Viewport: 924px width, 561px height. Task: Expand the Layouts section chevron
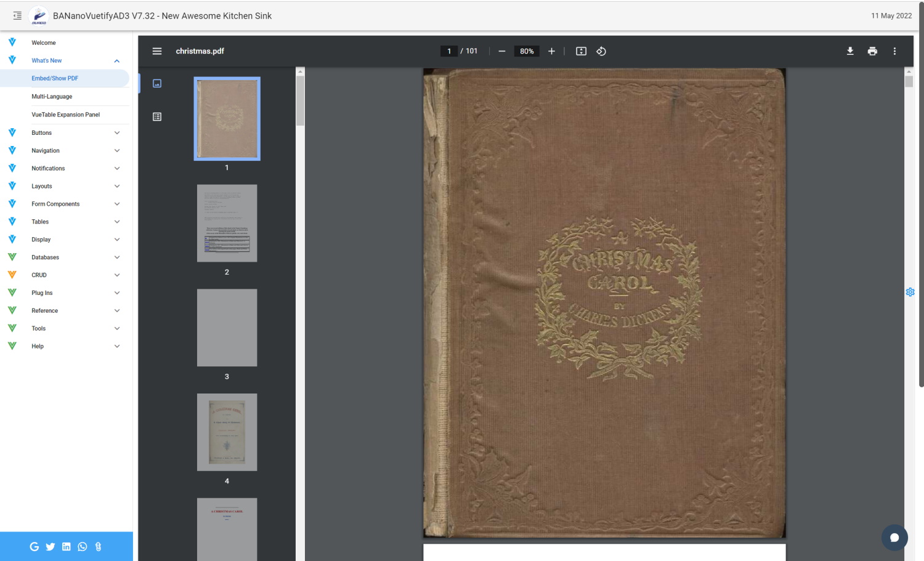pos(117,187)
